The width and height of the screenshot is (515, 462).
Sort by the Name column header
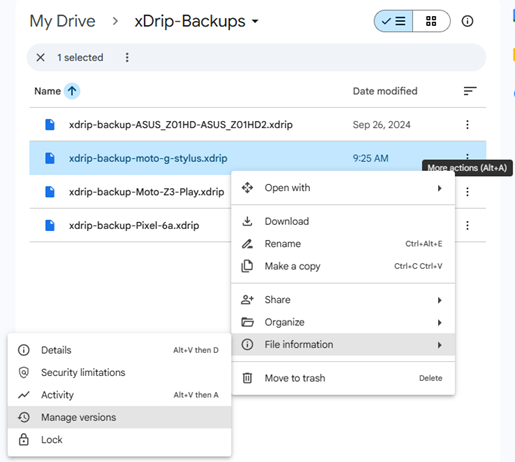(x=47, y=91)
